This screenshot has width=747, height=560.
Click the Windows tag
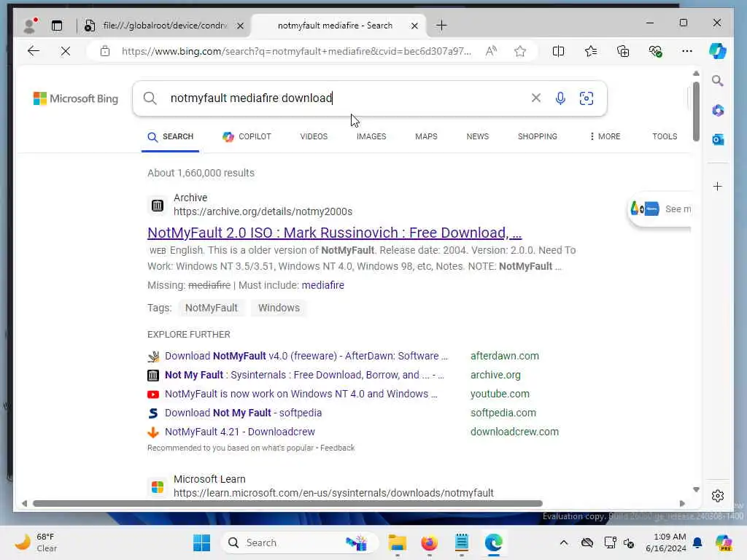279,308
